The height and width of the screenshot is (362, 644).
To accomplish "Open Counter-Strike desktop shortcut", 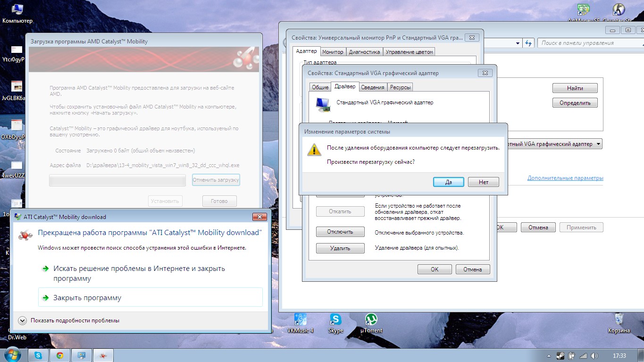I will pos(618,13).
